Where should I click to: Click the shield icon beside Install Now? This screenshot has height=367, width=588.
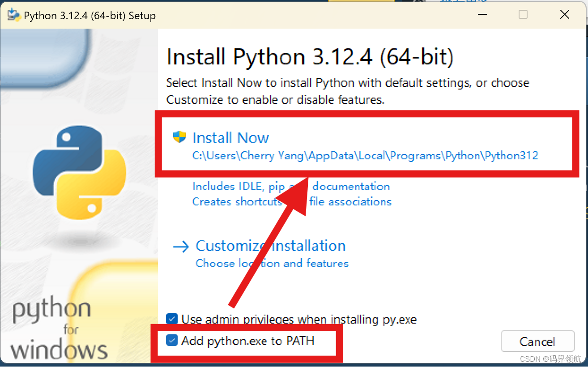pyautogui.click(x=179, y=137)
